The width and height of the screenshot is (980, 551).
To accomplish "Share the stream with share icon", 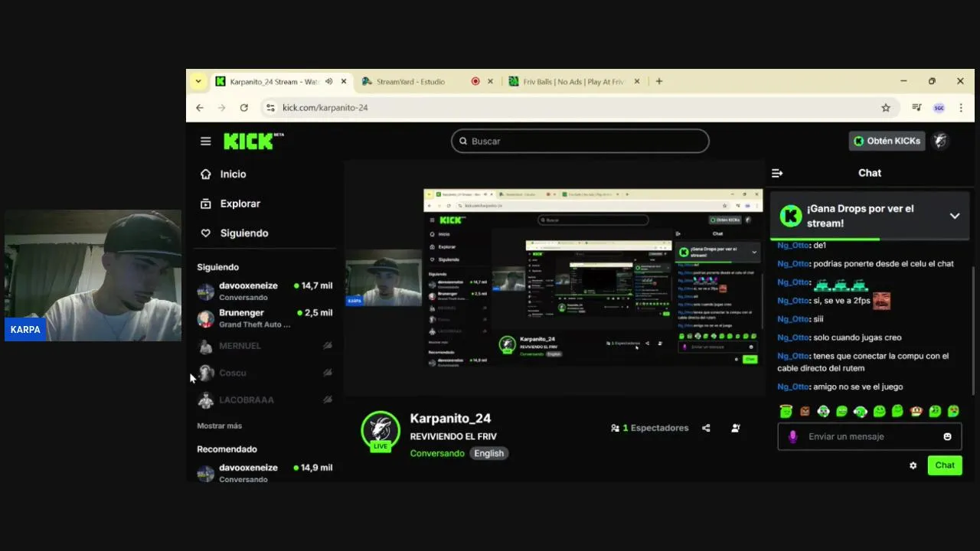I will (706, 428).
